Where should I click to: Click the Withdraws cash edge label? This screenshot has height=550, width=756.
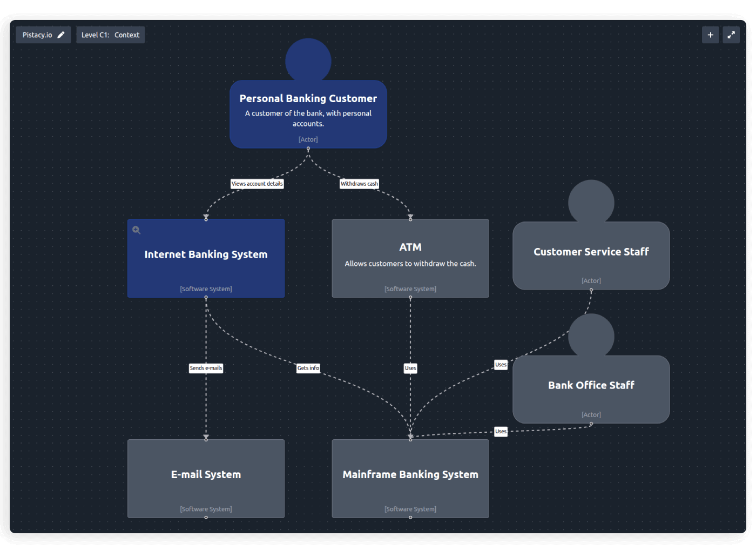[x=359, y=183]
